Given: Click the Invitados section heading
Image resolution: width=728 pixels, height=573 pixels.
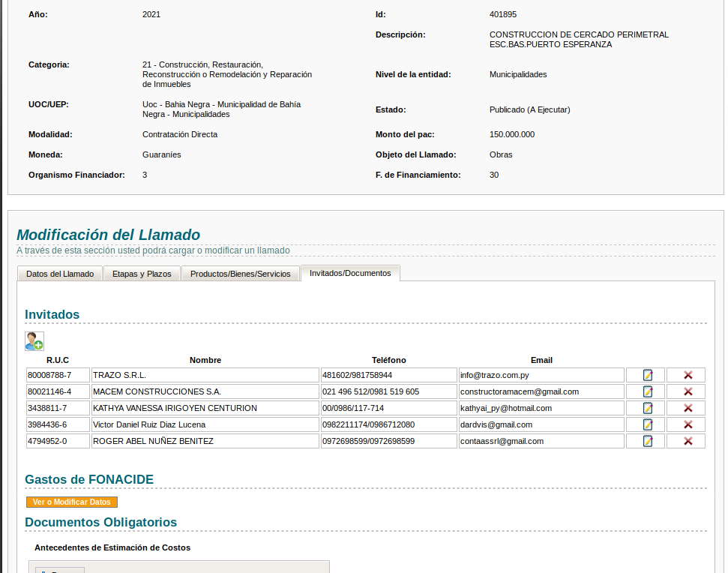Looking at the screenshot, I should click(x=52, y=314).
